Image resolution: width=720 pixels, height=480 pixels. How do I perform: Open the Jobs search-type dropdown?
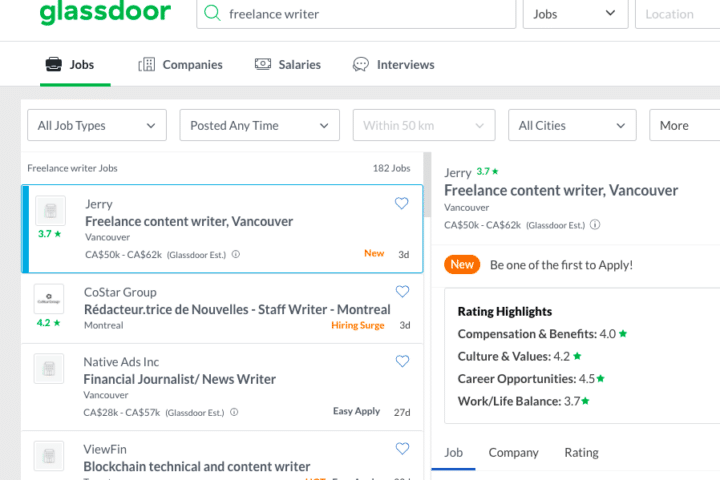575,14
